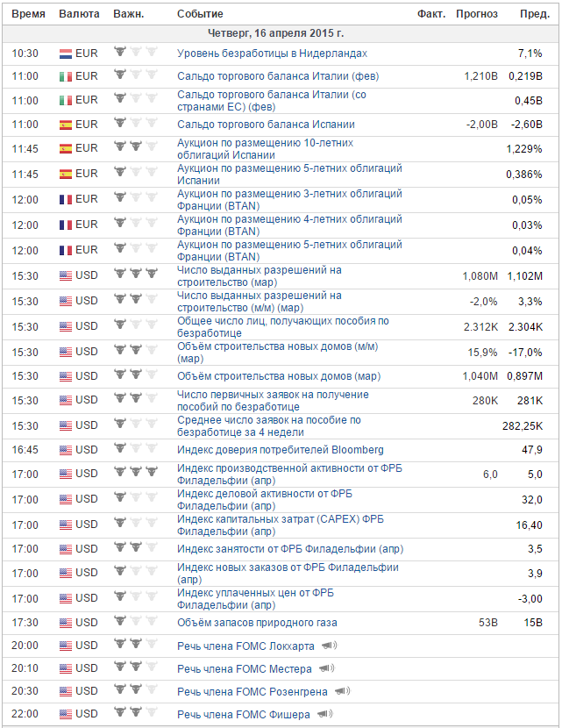The width and height of the screenshot is (562, 728).
Task: Open Индекс доверия потребителей Bloomberg link
Action: 281,450
